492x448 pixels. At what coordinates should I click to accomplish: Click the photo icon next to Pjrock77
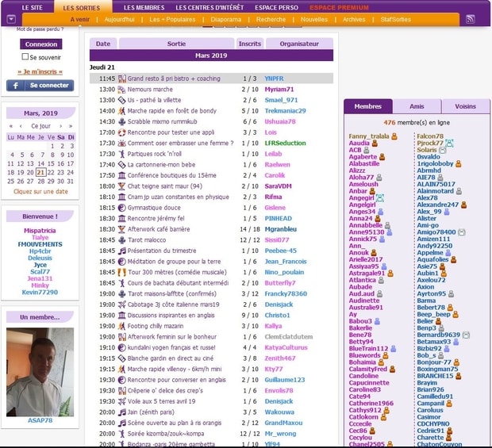[449, 144]
